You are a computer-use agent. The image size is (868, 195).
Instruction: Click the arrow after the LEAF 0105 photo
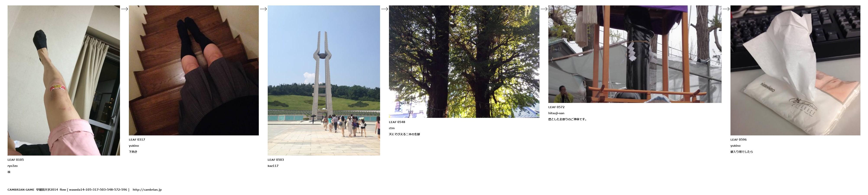pyautogui.click(x=124, y=9)
